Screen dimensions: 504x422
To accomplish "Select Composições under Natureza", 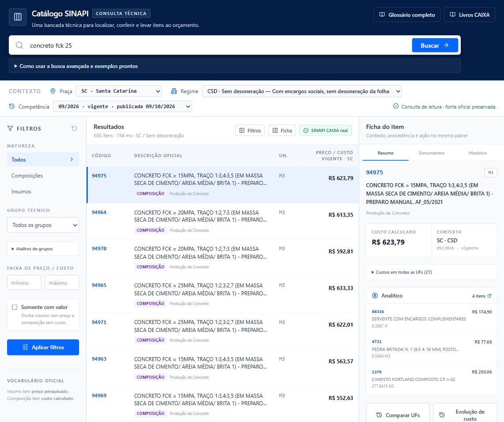I will click(x=43, y=176).
